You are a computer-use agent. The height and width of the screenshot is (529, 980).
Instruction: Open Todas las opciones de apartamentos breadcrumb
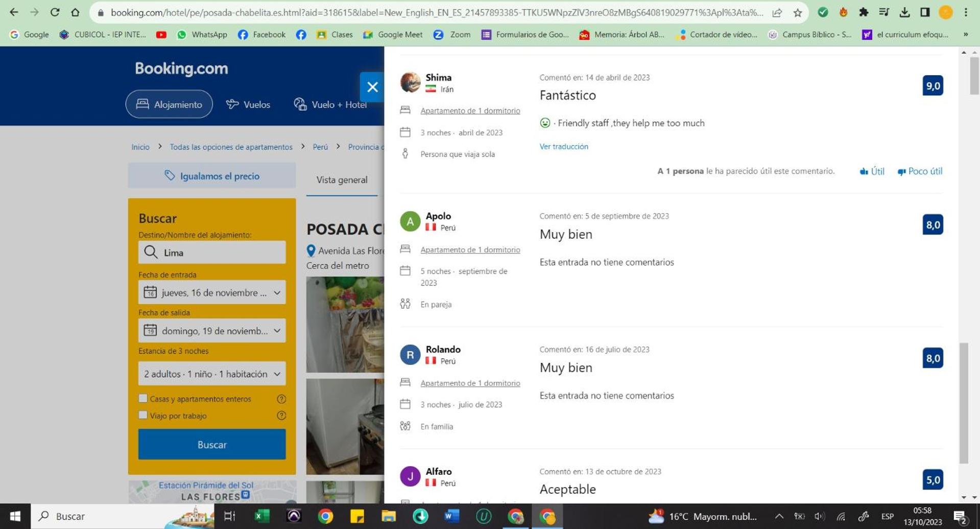coord(231,147)
